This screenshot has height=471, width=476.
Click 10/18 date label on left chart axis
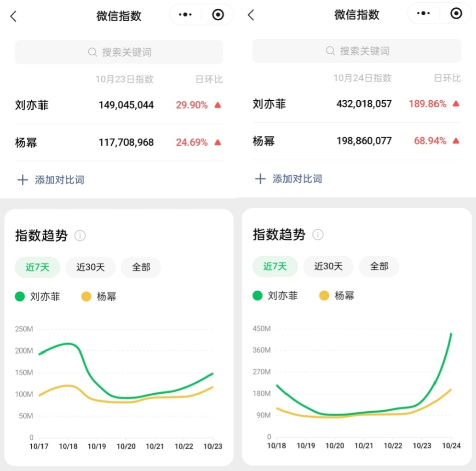click(68, 447)
